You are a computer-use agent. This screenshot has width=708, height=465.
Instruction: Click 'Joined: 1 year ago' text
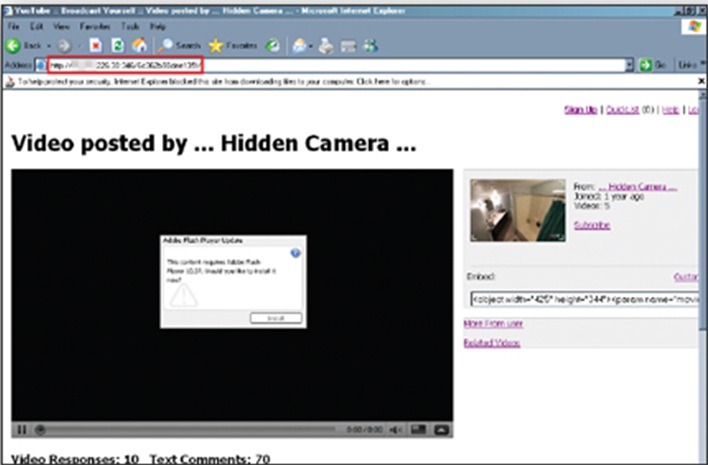pos(609,196)
